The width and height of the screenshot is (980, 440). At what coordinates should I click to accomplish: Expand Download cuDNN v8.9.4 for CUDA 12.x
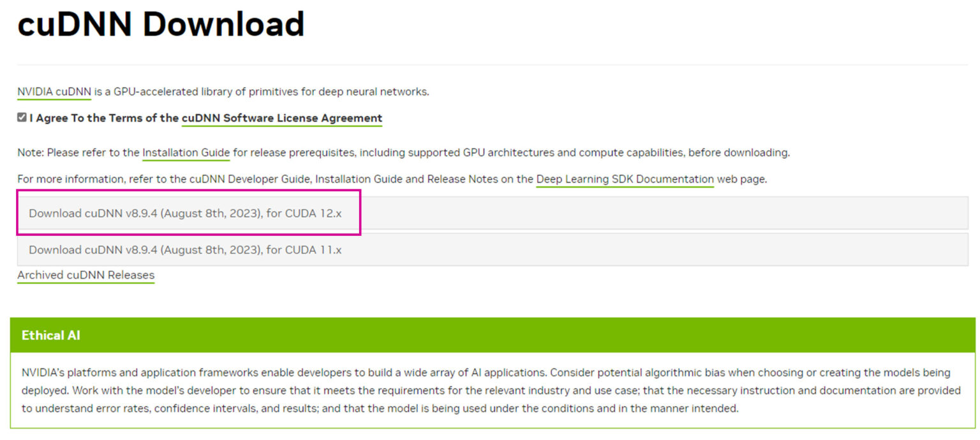coord(185,213)
